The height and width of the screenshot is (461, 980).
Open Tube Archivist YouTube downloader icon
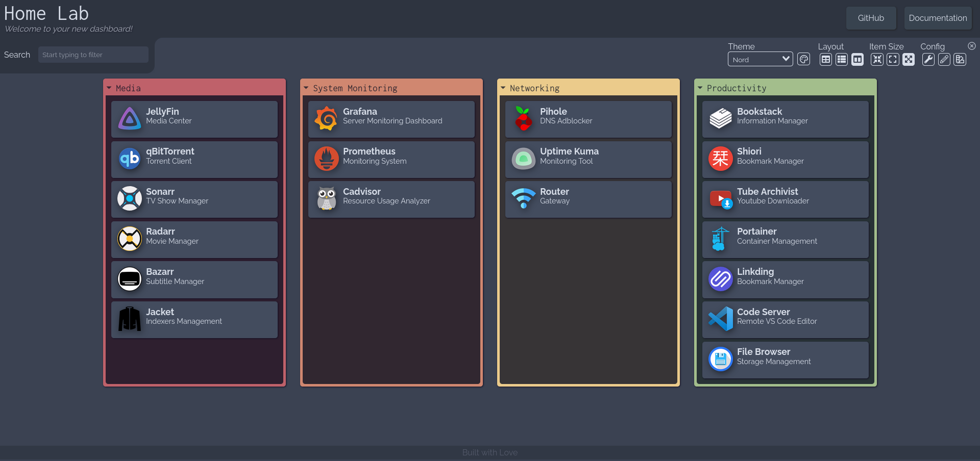(721, 199)
